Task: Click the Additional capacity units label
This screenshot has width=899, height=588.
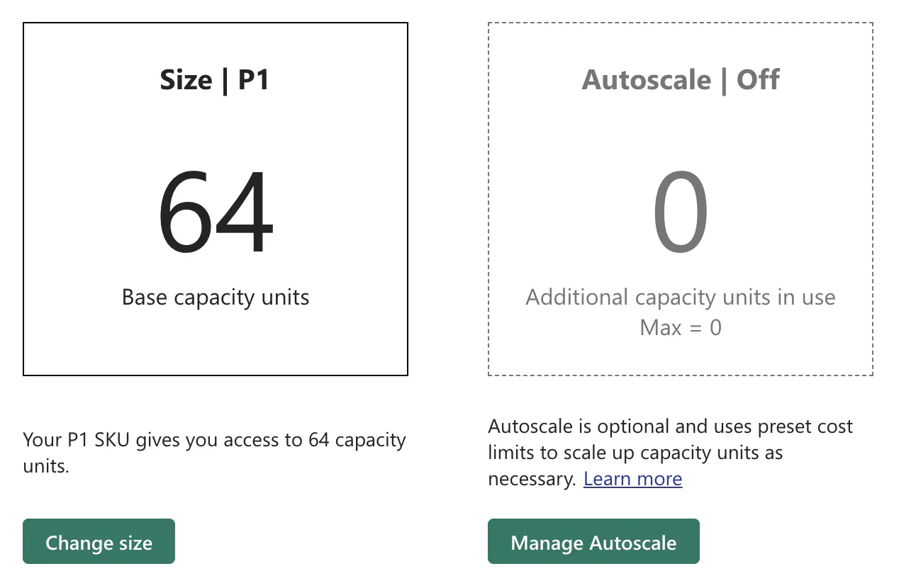Action: [680, 297]
